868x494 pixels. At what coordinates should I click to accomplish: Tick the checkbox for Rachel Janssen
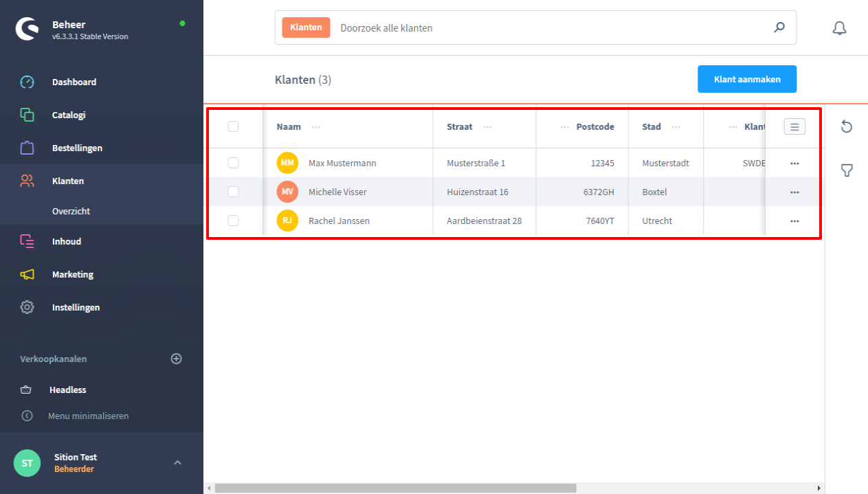(x=233, y=221)
